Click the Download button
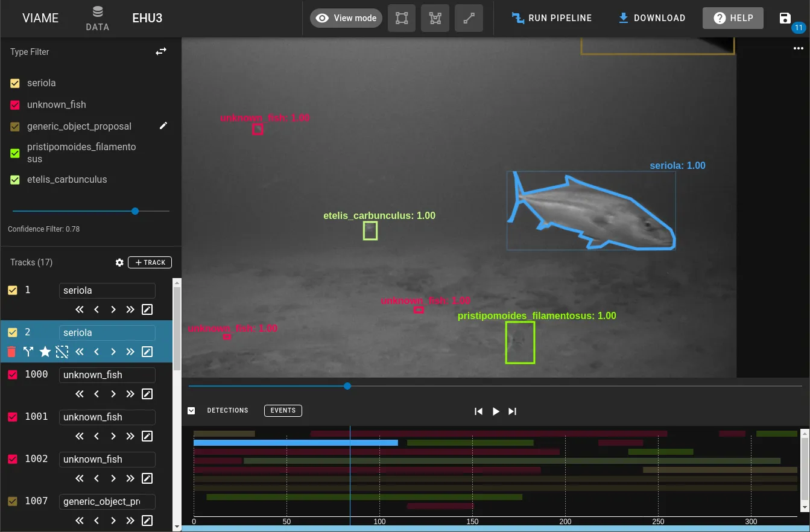The image size is (810, 532). (652, 18)
